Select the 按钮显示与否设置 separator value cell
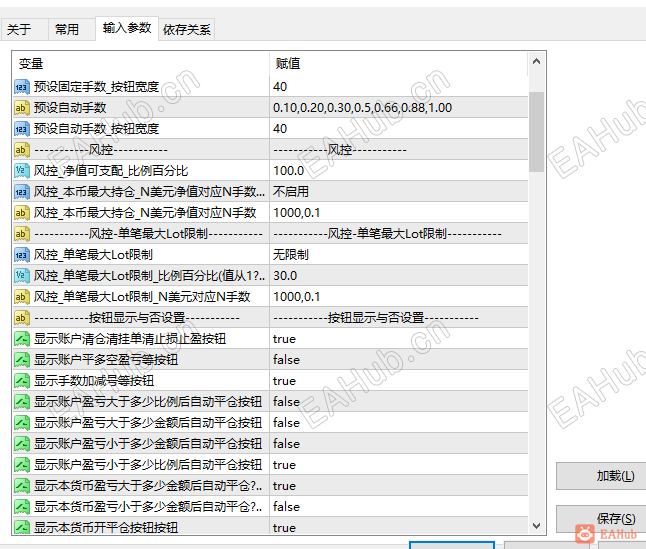Image resolution: width=646 pixels, height=549 pixels. click(398, 318)
